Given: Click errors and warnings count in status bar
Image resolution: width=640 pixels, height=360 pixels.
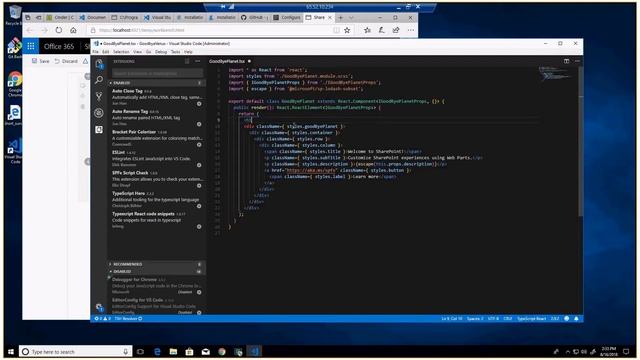Looking at the screenshot, I should [103, 318].
